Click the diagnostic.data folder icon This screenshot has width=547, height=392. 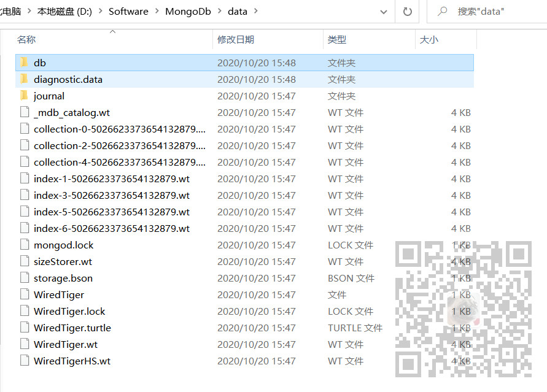pyautogui.click(x=24, y=79)
